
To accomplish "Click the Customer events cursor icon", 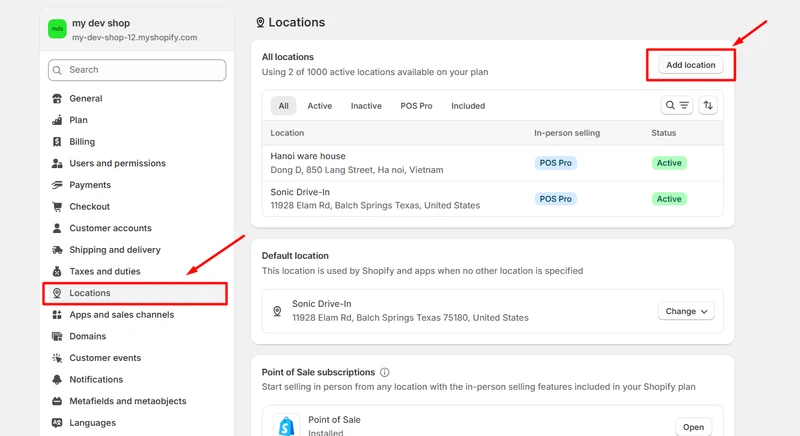I will tap(57, 358).
